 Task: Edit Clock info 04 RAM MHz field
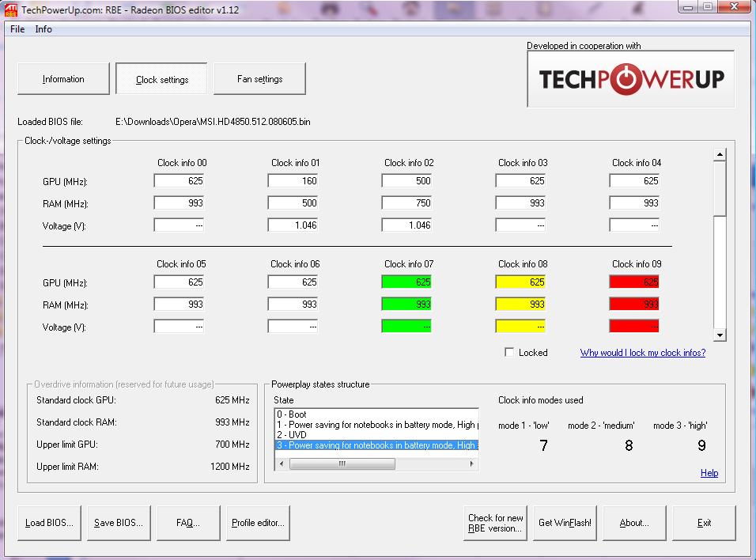click(x=634, y=203)
